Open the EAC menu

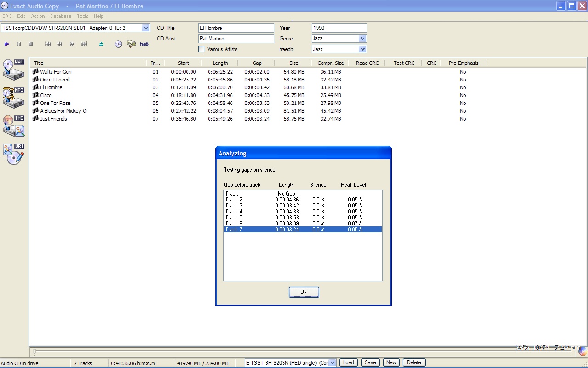[x=7, y=16]
